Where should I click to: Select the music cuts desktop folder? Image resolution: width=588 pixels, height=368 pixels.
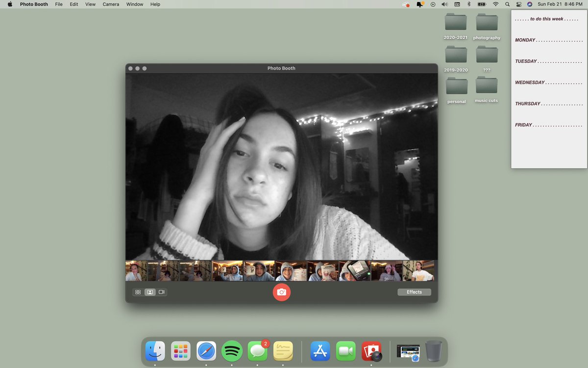pyautogui.click(x=487, y=89)
